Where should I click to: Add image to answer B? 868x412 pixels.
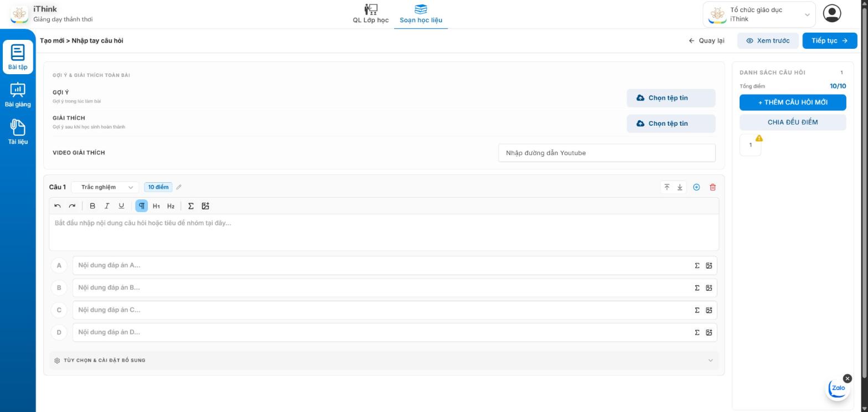coord(709,288)
